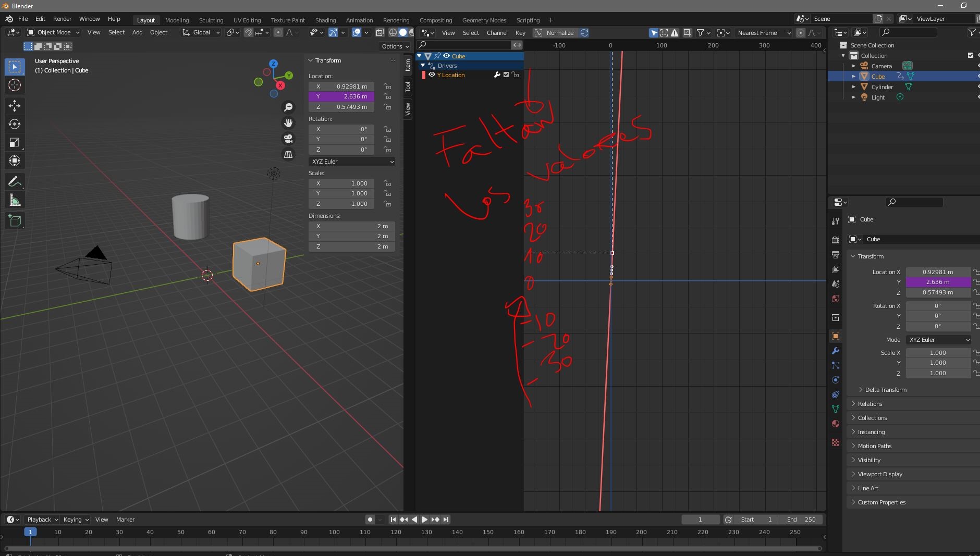Jump to the end frame button
This screenshot has width=980, height=556.
(x=446, y=520)
